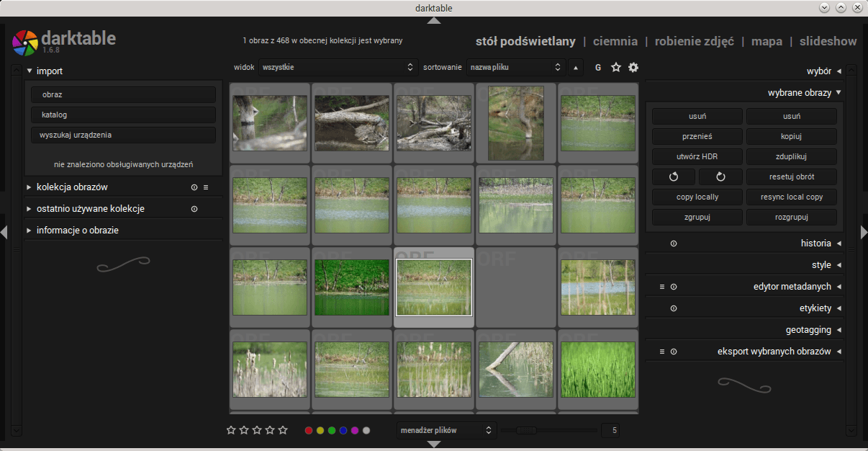
Task: Open the widok filter dropdown
Action: [x=338, y=67]
